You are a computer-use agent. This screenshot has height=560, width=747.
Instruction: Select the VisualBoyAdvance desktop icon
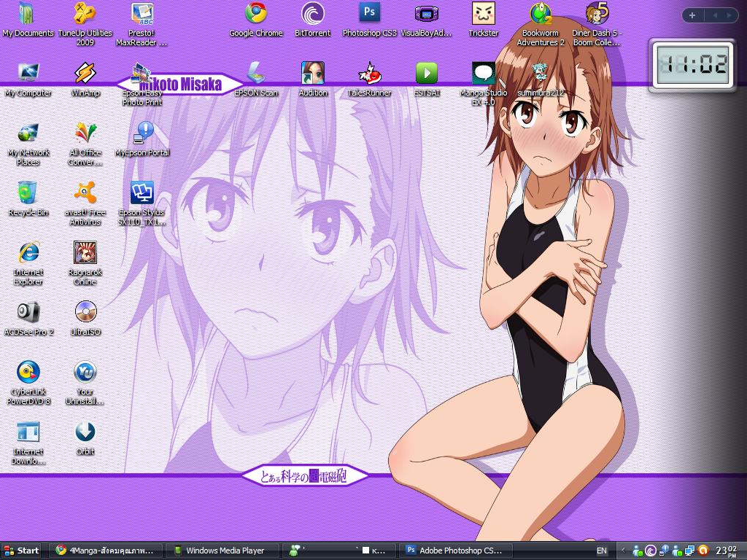tap(426, 21)
